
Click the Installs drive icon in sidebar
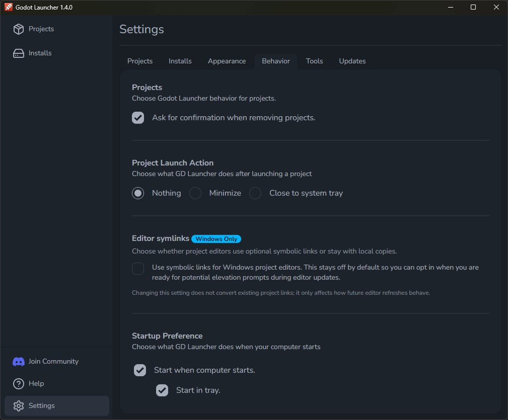[x=19, y=53]
